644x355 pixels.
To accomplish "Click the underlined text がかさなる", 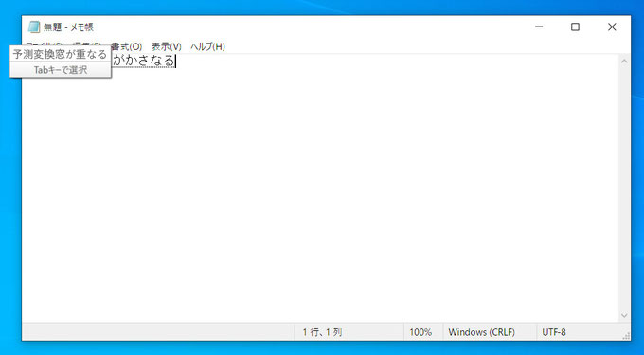I will [x=143, y=61].
